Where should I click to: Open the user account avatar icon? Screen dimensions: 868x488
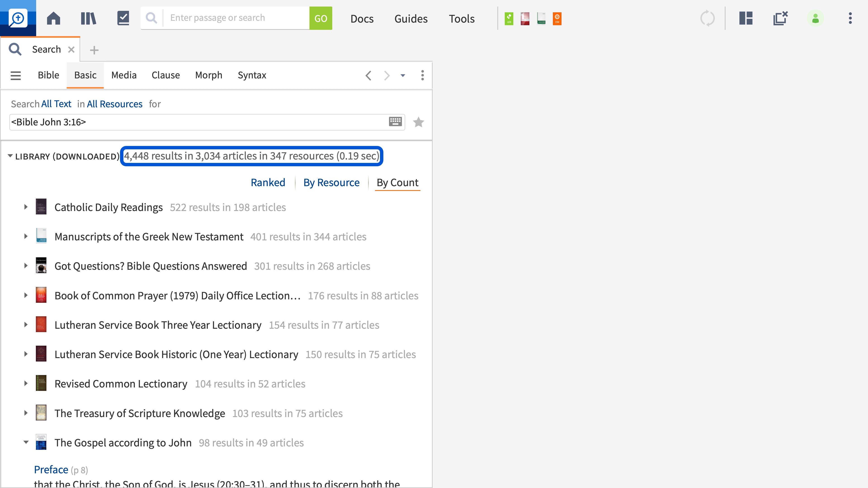pos(815,18)
